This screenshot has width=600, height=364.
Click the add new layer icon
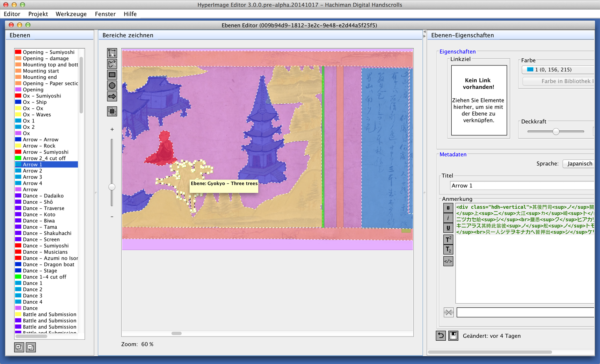click(x=19, y=347)
